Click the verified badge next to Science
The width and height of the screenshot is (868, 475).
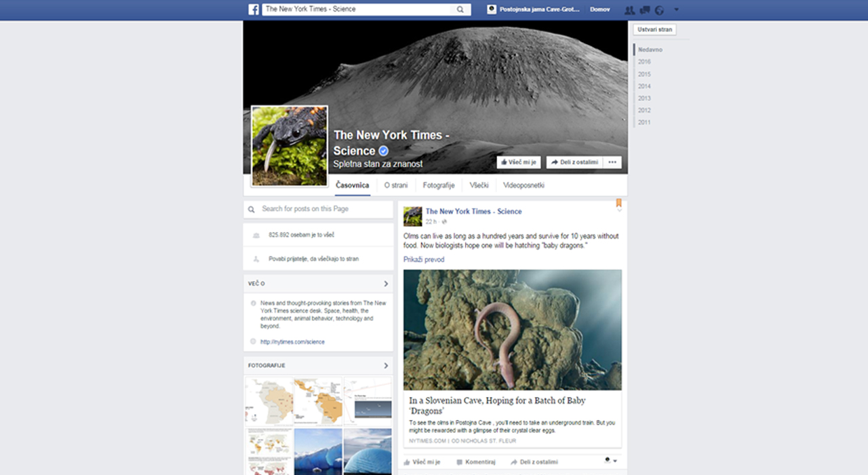[x=383, y=151]
